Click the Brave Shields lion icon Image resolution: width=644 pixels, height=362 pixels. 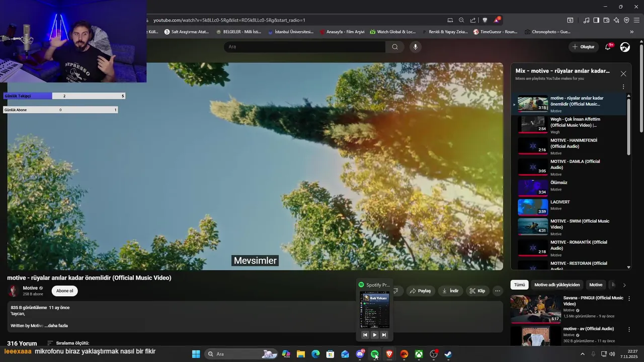pos(485,20)
